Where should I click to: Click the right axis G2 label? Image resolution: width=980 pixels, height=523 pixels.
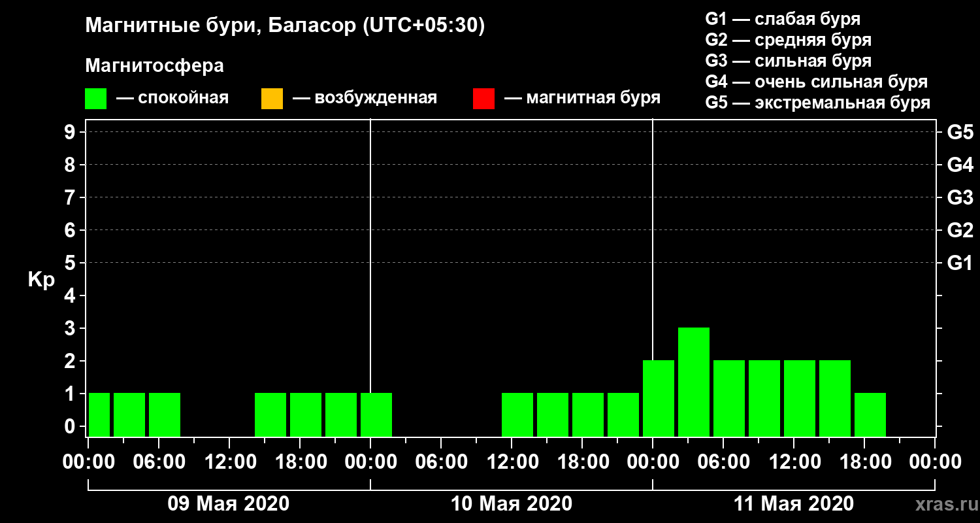point(960,230)
